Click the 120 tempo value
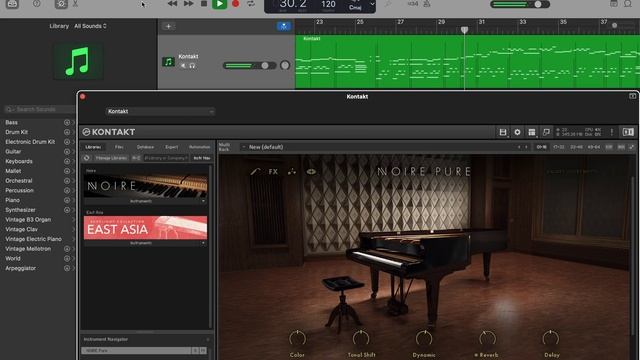 328,4
